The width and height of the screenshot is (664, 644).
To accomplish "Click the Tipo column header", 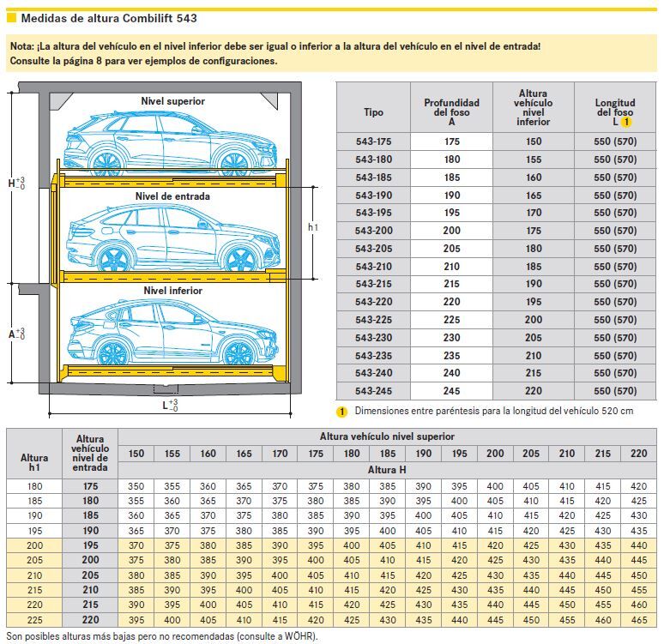I will click(x=373, y=112).
